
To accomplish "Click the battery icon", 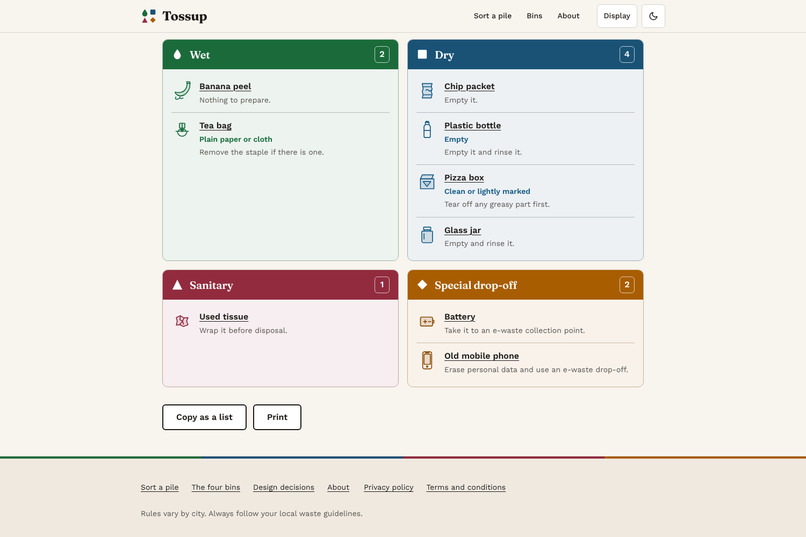I will [x=427, y=321].
